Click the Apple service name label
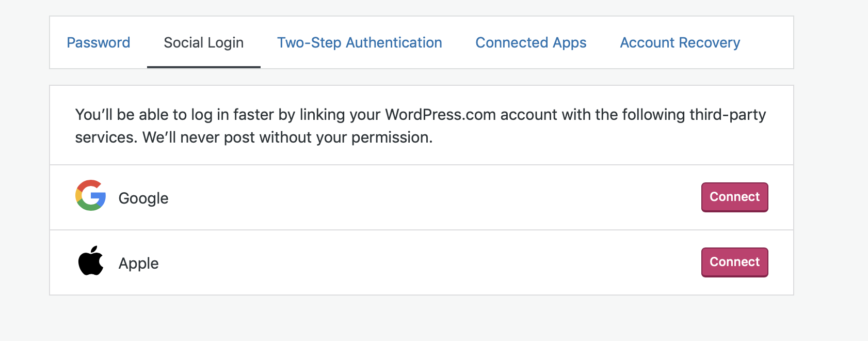The height and width of the screenshot is (341, 868). (138, 263)
